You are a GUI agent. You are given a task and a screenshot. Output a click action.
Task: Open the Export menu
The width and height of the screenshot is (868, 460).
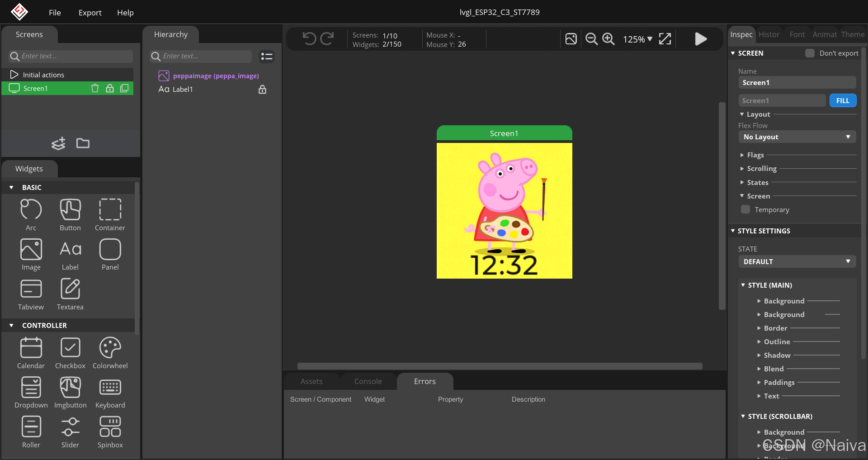point(90,13)
